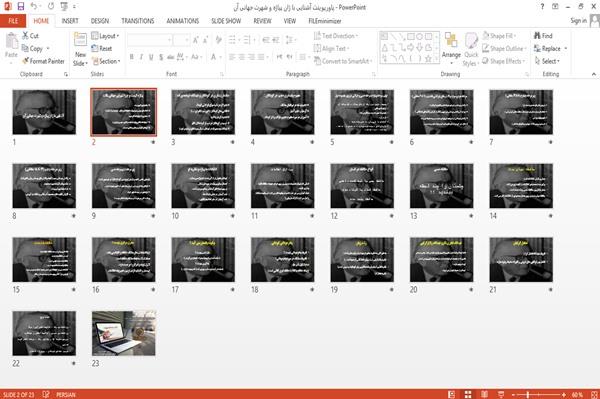
Task: Click PERSIAN language in status bar
Action: tap(66, 394)
